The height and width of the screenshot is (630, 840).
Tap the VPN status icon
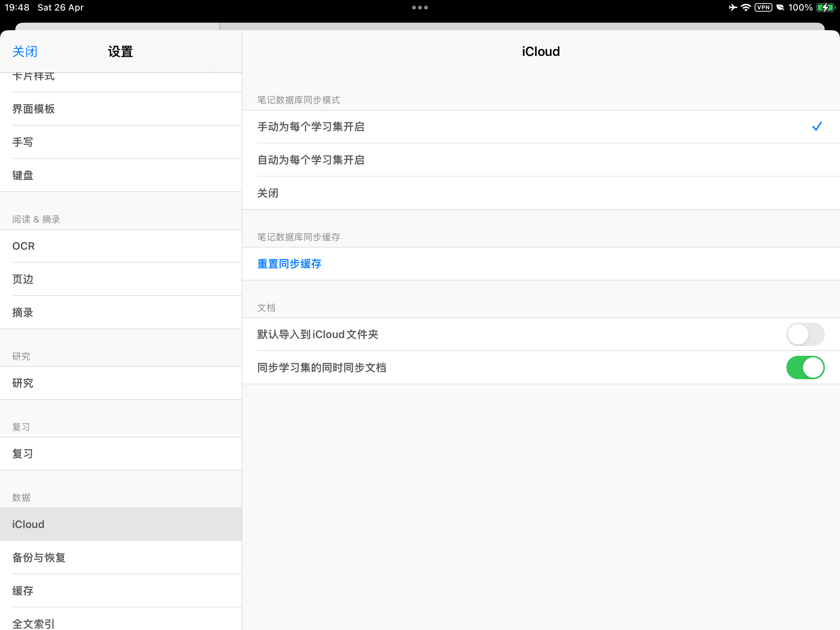tap(763, 8)
